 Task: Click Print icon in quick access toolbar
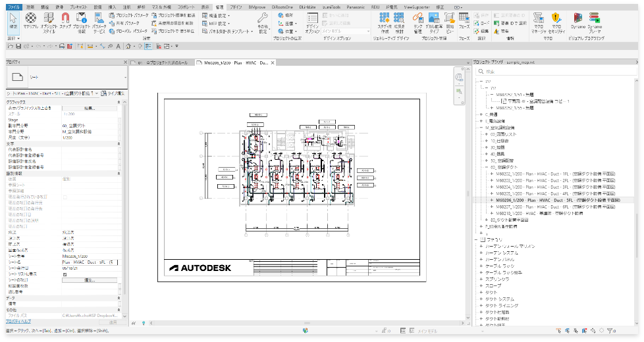[62, 46]
